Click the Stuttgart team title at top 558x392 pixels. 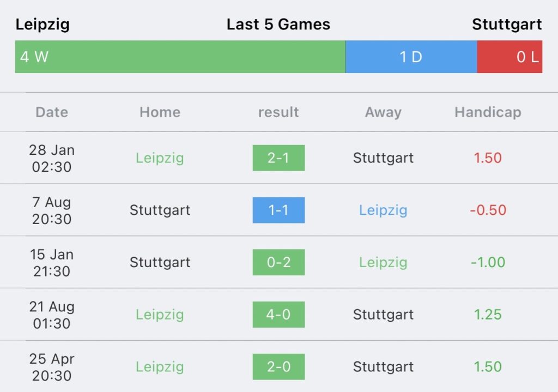point(507,25)
